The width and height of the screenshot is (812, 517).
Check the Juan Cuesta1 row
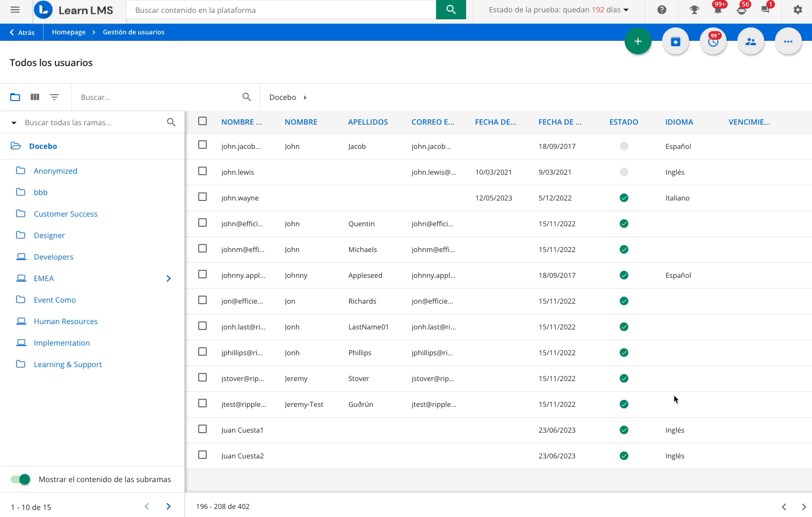coord(202,429)
